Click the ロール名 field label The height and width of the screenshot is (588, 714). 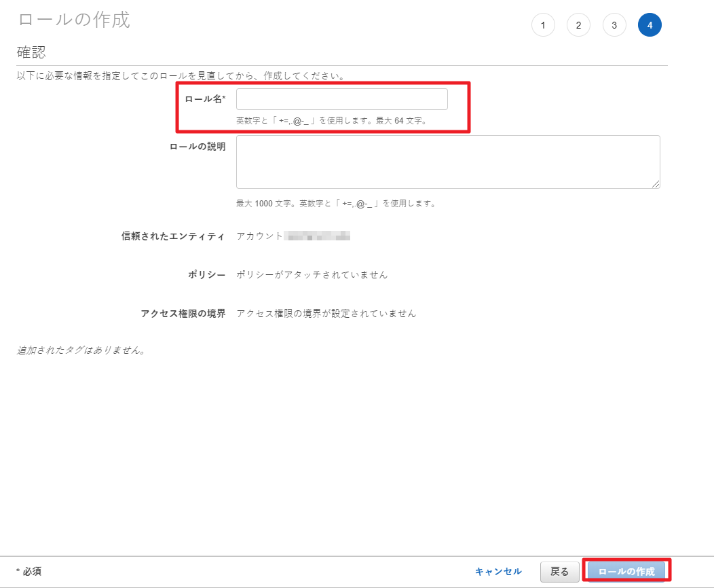point(205,99)
